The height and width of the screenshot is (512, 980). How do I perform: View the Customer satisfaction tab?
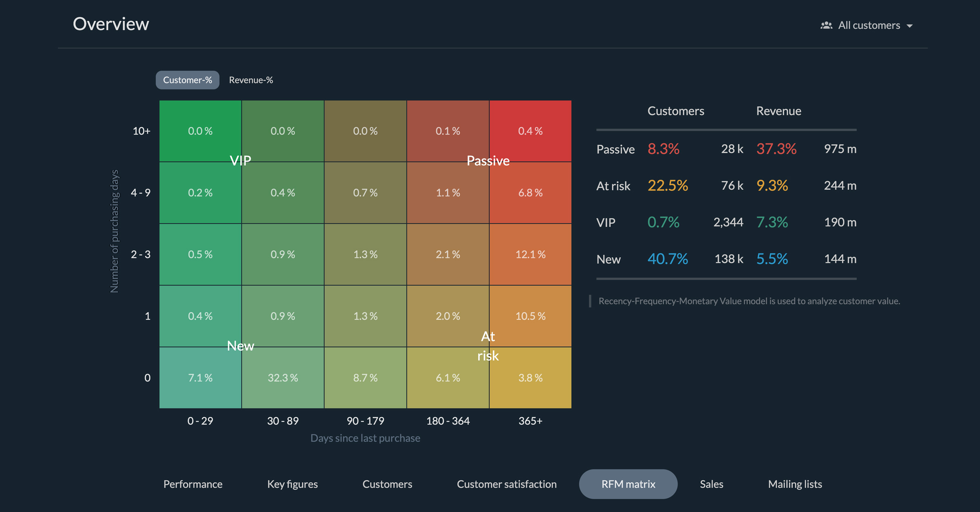click(507, 484)
